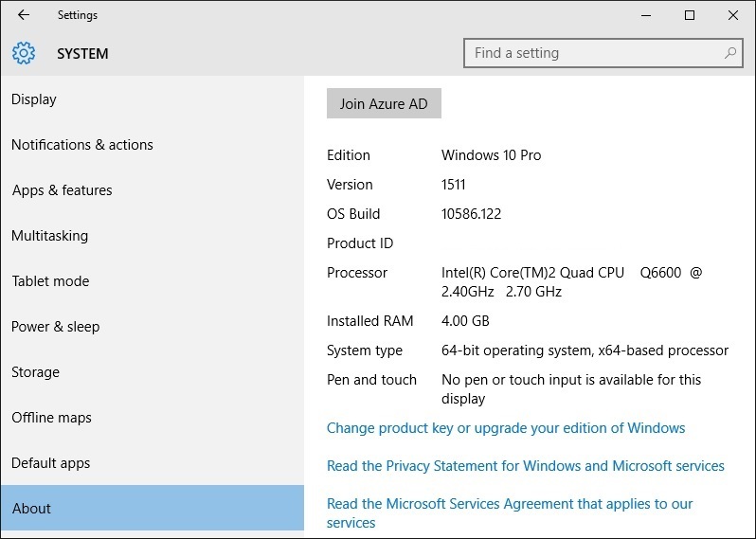Go to Default apps
This screenshot has height=539, width=756.
pyautogui.click(x=51, y=463)
